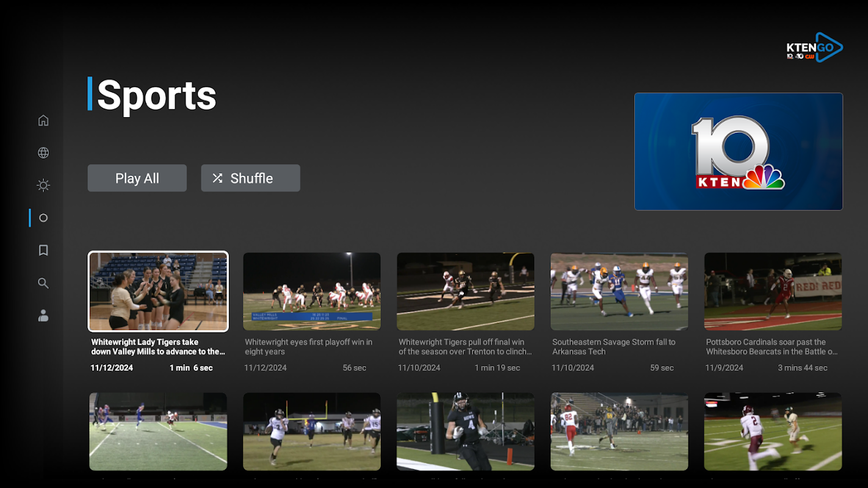
Task: Open the user profile icon
Action: click(43, 315)
